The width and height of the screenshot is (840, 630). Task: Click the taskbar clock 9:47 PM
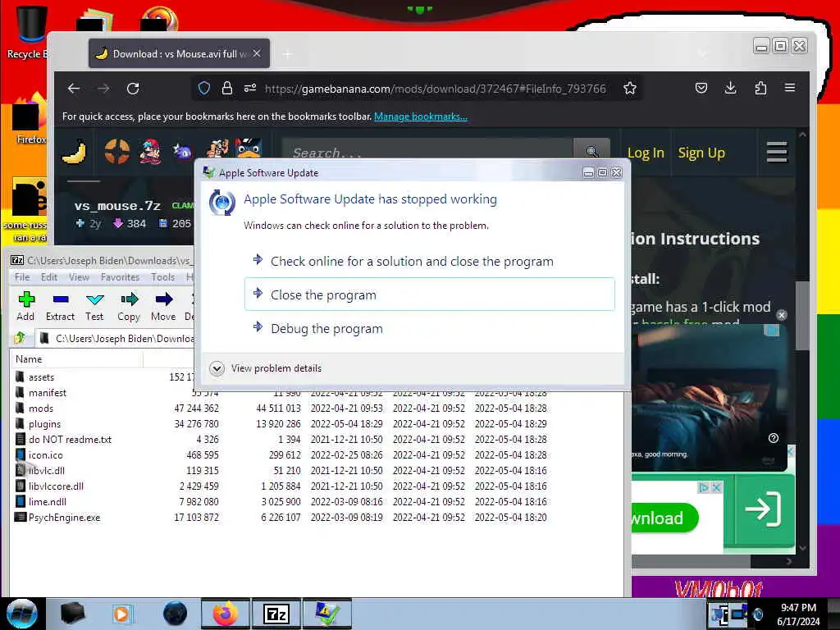(x=798, y=608)
